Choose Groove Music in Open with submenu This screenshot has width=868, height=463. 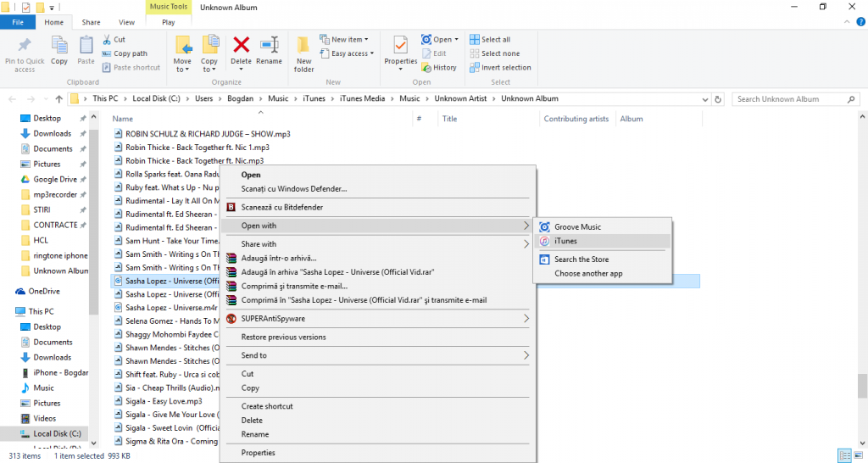pyautogui.click(x=603, y=226)
